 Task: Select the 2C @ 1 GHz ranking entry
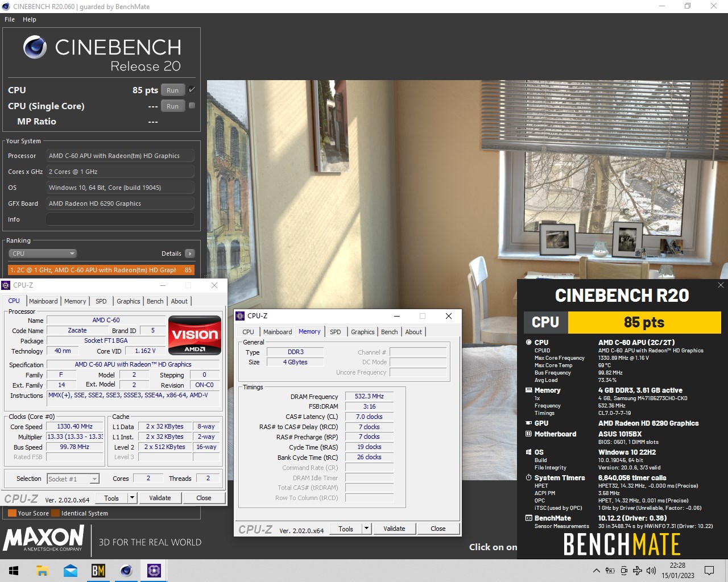101,270
